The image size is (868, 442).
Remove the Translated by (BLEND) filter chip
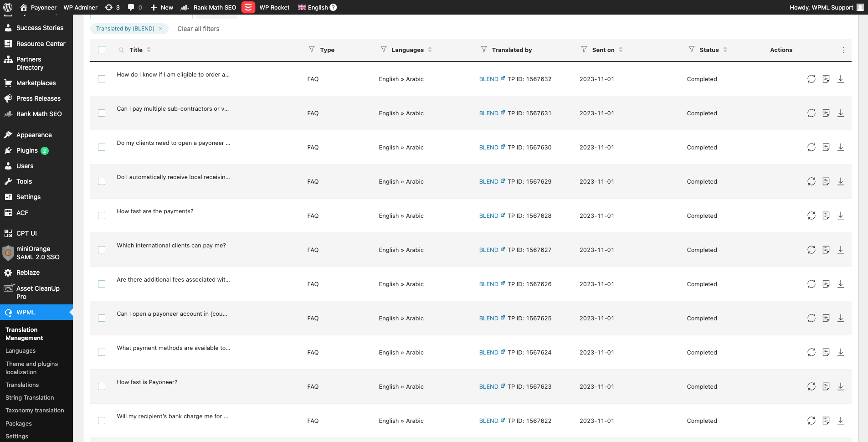160,29
